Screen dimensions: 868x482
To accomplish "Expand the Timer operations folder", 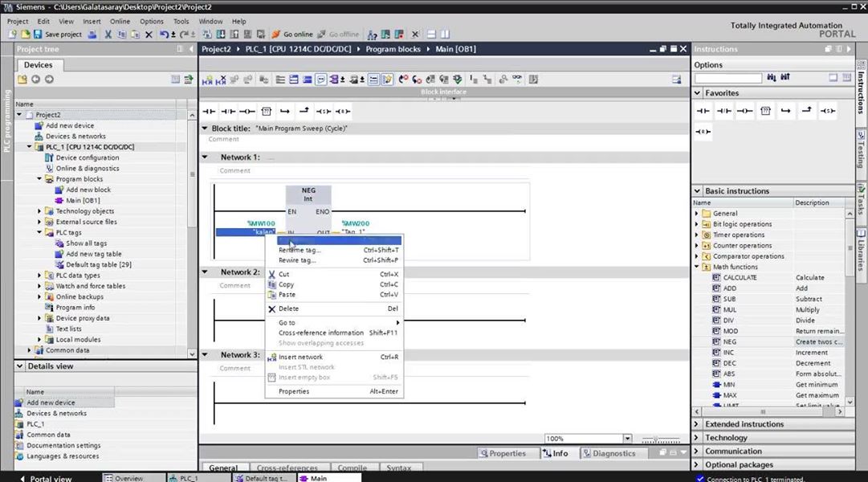I will pyautogui.click(x=696, y=235).
